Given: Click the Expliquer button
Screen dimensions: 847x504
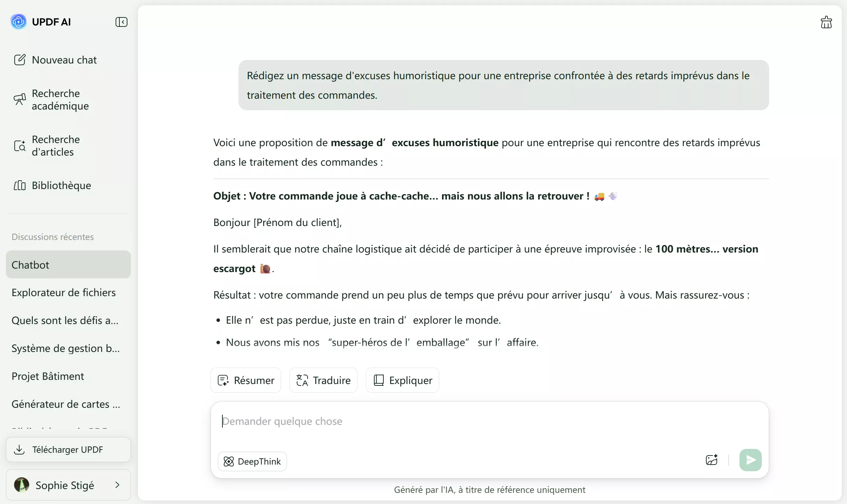Looking at the screenshot, I should pyautogui.click(x=402, y=380).
